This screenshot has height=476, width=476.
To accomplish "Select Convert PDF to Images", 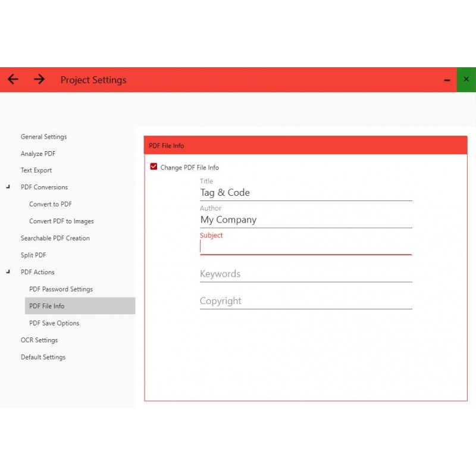I will point(61,221).
